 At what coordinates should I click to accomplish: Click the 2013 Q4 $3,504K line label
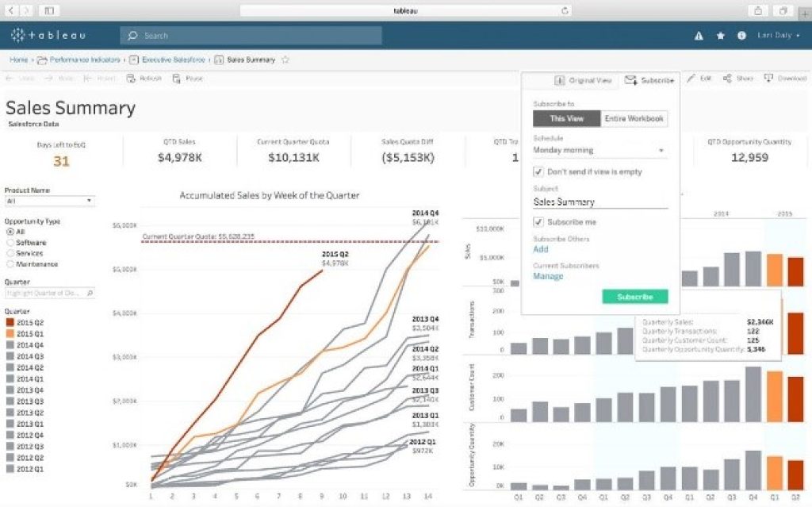(425, 324)
